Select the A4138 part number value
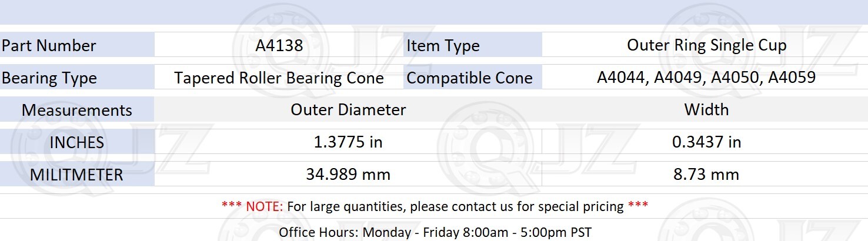 coord(279,45)
